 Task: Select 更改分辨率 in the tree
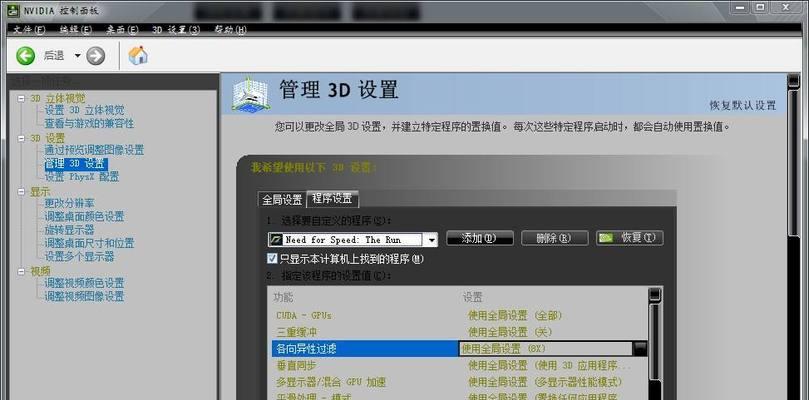point(69,204)
